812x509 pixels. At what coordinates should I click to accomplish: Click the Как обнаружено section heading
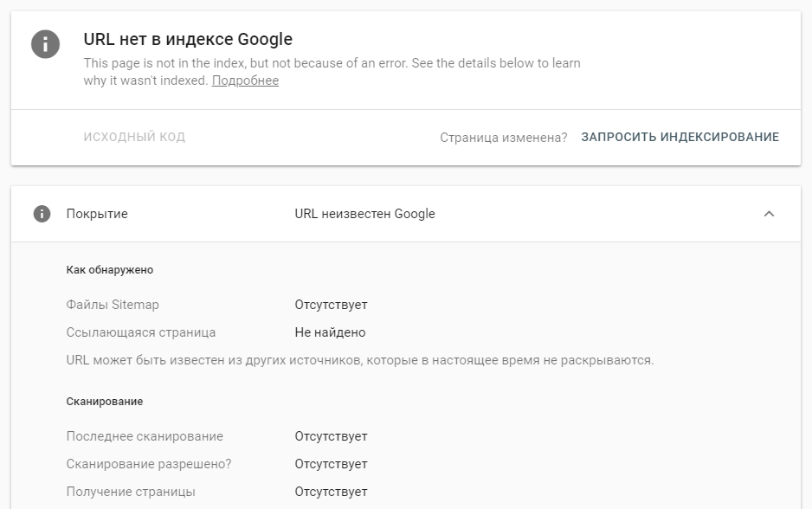coord(110,270)
